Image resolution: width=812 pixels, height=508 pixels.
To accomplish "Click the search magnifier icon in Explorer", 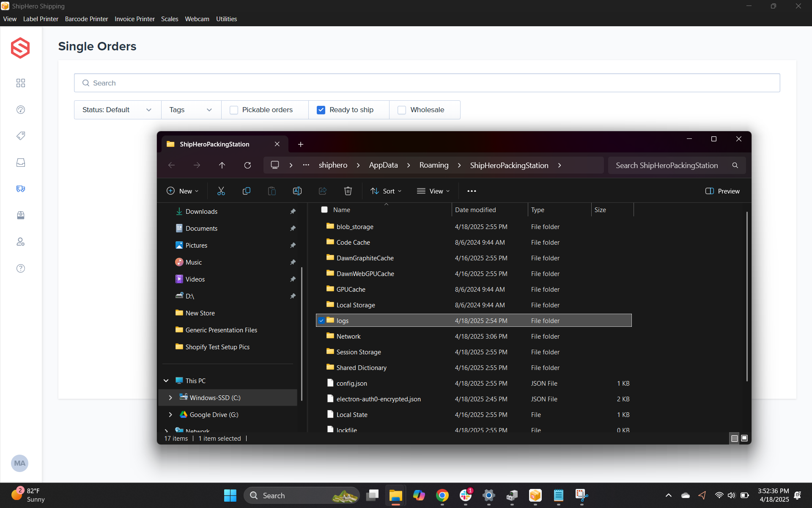I will (735, 165).
